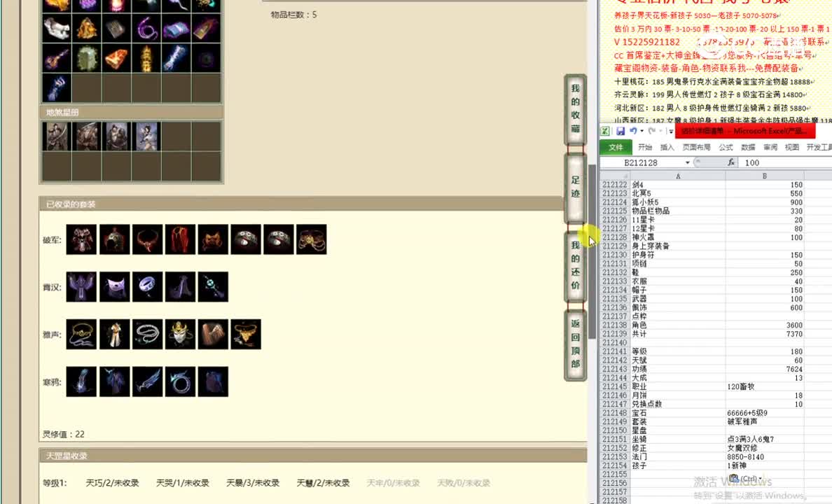Click the 返回顶部 side button

575,344
